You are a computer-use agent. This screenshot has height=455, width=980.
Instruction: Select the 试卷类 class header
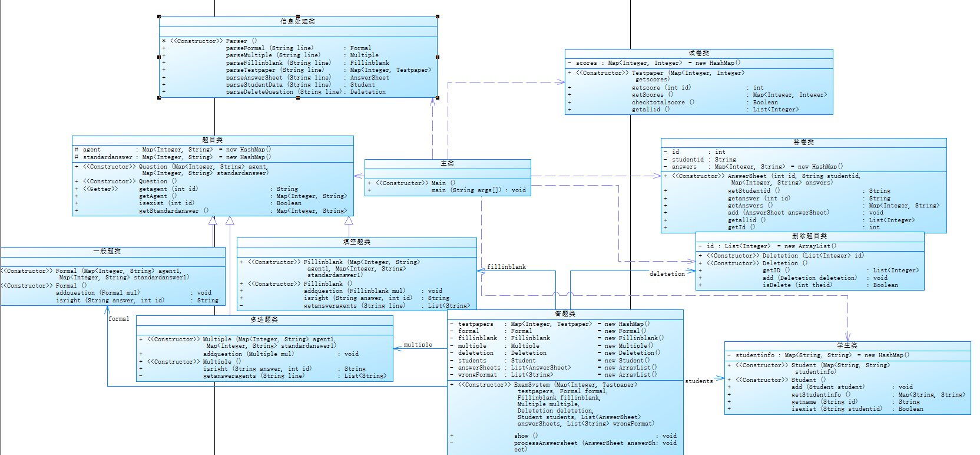[x=699, y=53]
